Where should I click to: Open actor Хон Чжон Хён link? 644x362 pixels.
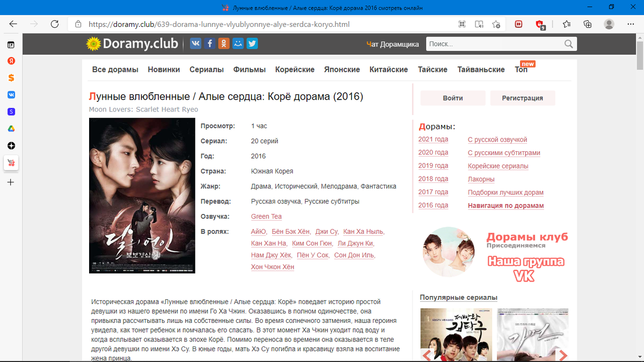click(x=272, y=267)
